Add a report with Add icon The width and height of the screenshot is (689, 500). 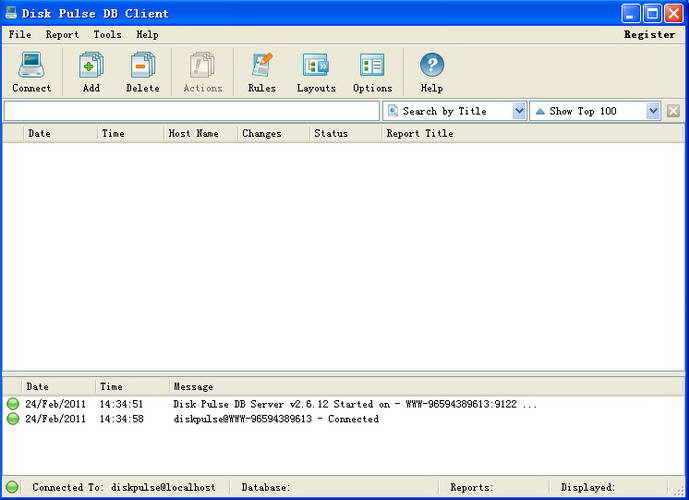pos(91,65)
